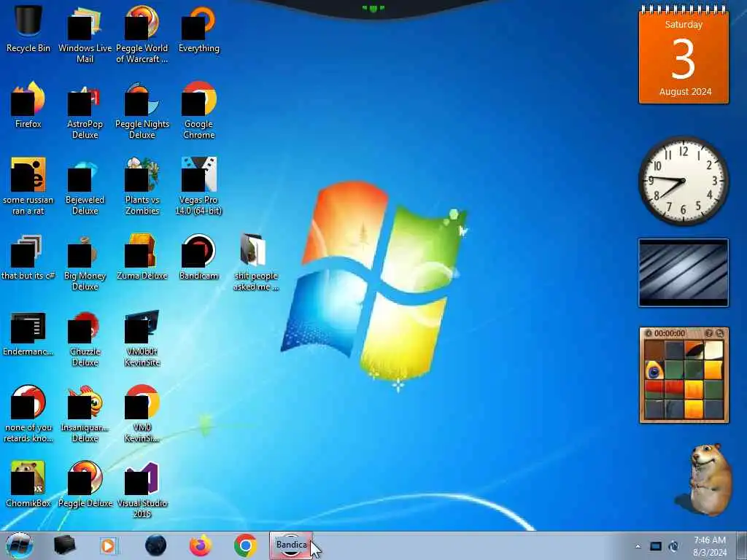Select 'none of you...' desktop icon
Image resolution: width=747 pixels, height=560 pixels.
coord(28,414)
